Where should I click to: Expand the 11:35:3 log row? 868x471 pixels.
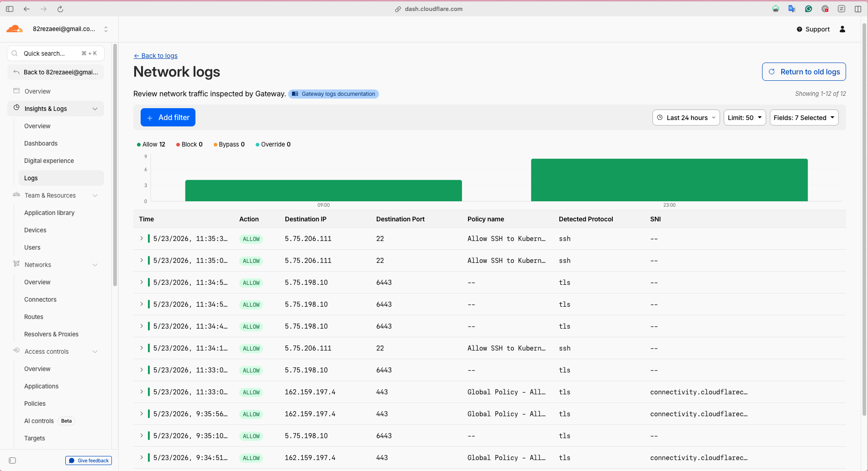click(x=142, y=238)
